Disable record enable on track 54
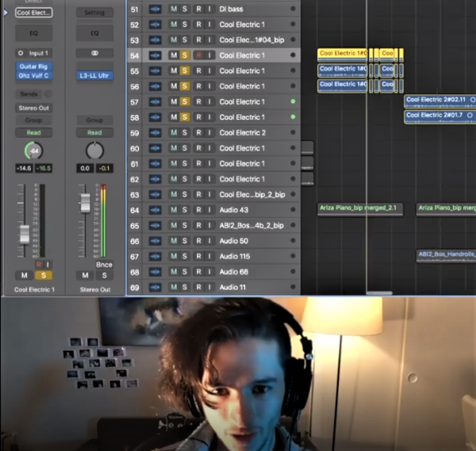 [x=198, y=55]
